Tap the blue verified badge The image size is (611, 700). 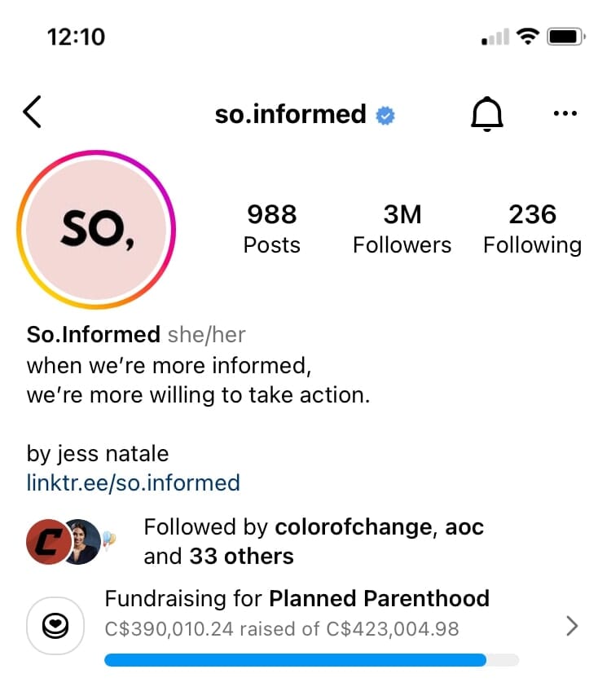pos(385,116)
